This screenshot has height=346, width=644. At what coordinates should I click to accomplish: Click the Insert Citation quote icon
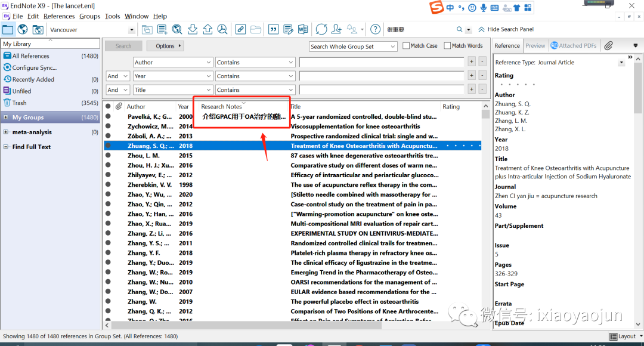pyautogui.click(x=273, y=30)
